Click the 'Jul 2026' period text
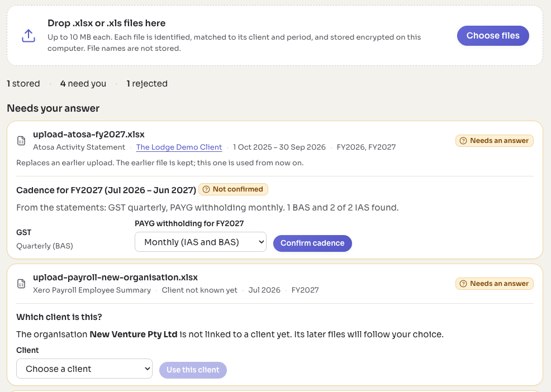The height and width of the screenshot is (392, 551). click(264, 290)
